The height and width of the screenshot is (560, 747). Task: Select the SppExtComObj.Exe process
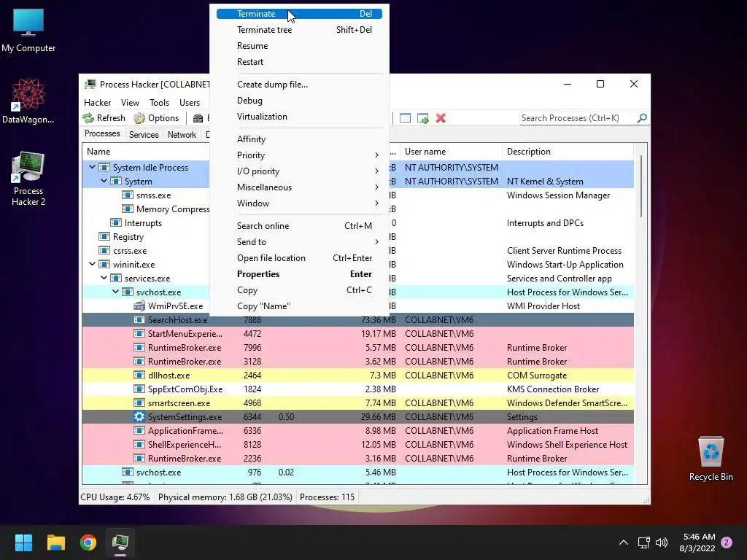[x=357, y=389]
